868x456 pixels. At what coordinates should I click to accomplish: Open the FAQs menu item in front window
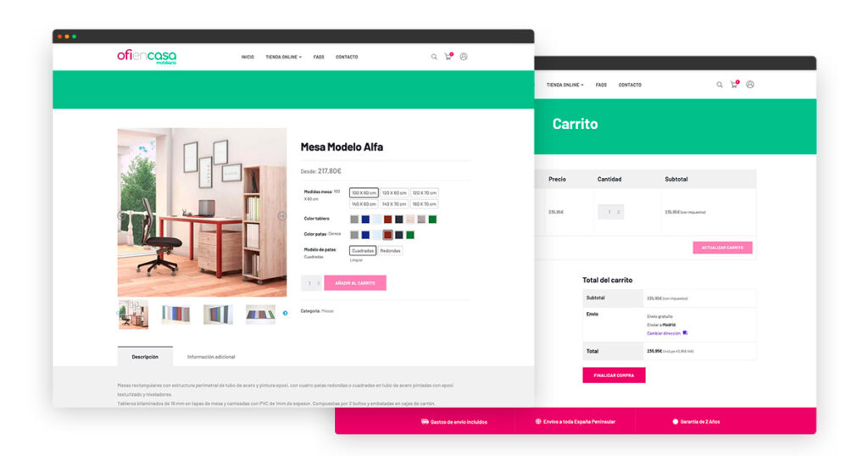319,57
